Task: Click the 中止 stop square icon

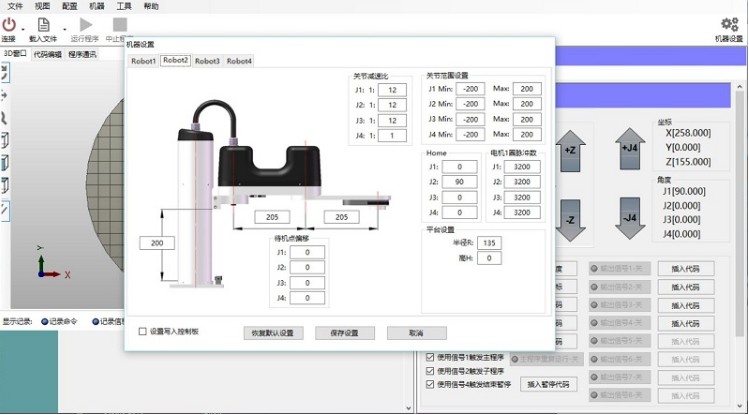Action: point(119,24)
